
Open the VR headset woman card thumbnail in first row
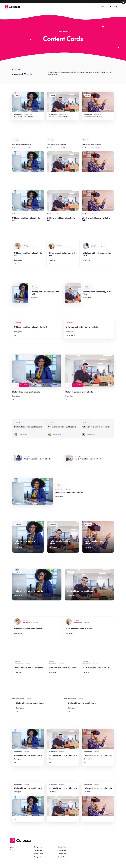(x=98, y=101)
